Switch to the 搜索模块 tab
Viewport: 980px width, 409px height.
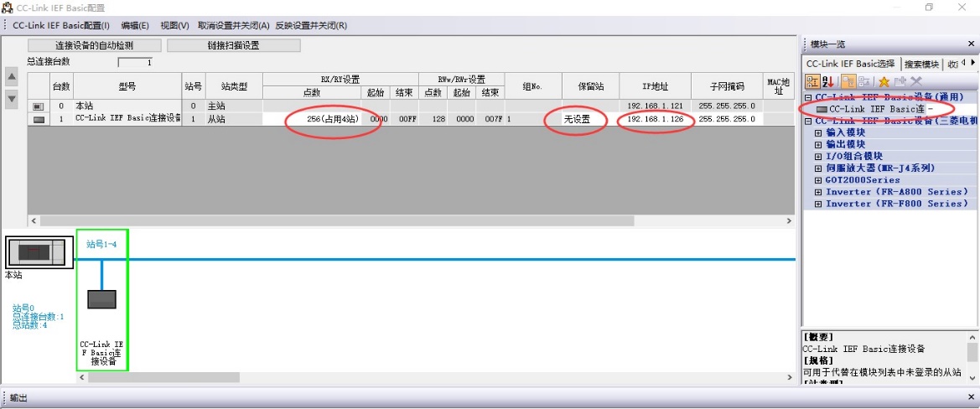(x=921, y=64)
